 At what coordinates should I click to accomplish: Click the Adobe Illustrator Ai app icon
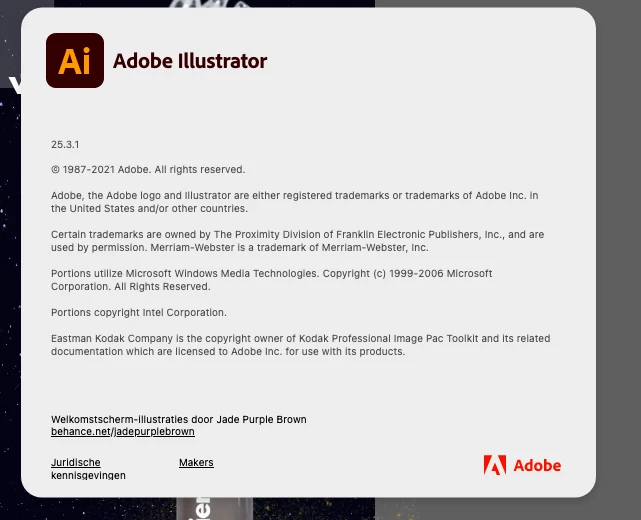tap(75, 61)
